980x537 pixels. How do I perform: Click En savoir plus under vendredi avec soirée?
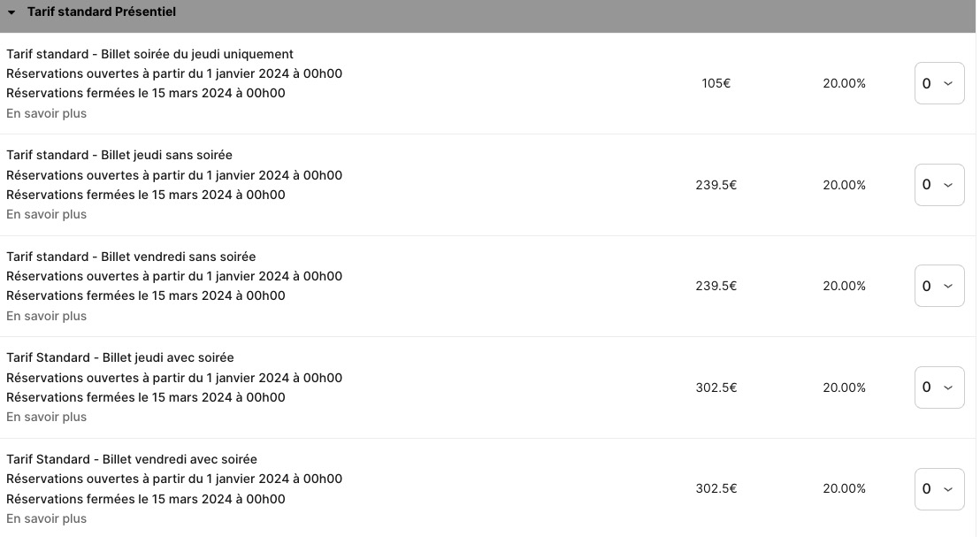(x=46, y=518)
